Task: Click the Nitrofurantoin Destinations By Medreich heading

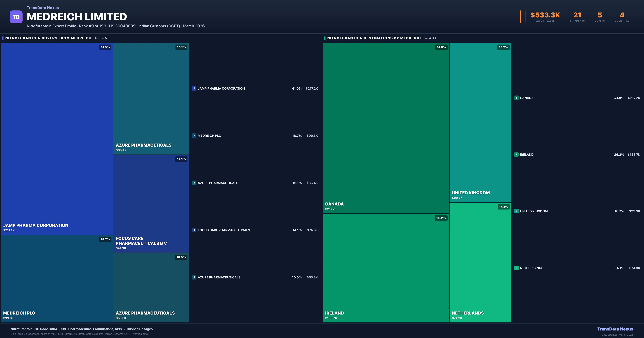Action: [374, 38]
